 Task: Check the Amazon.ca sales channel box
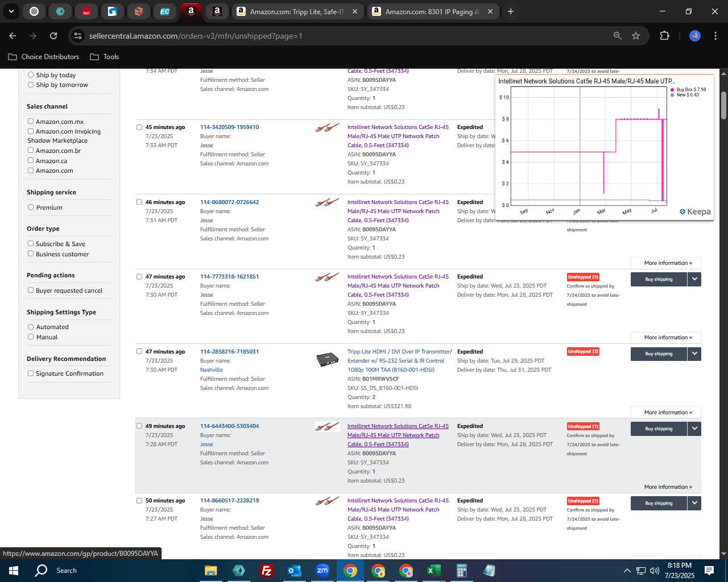[31, 160]
